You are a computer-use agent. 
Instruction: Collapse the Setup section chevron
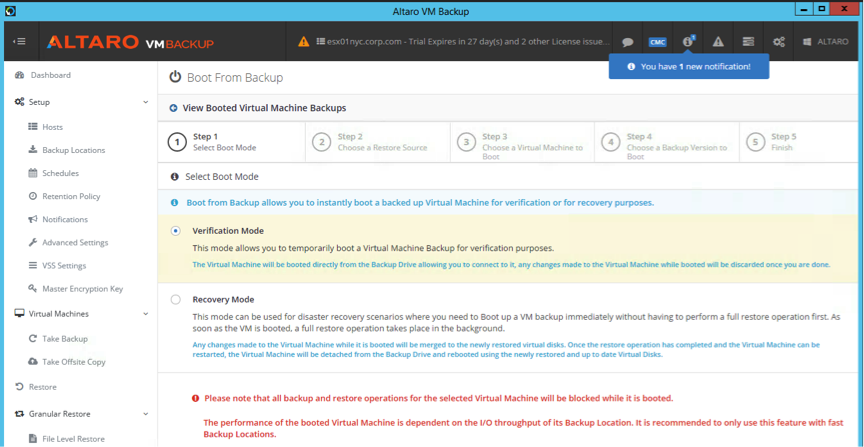point(145,102)
